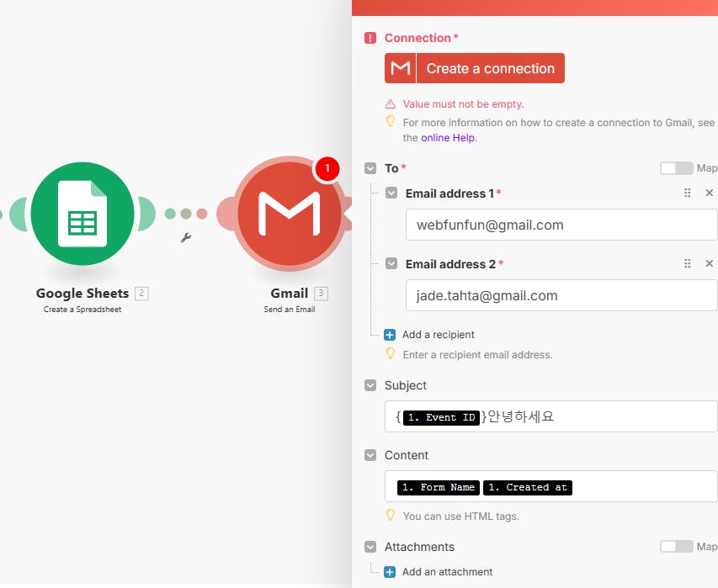Click the lightbulb hint under recipients
The image size is (718, 588).
[390, 353]
